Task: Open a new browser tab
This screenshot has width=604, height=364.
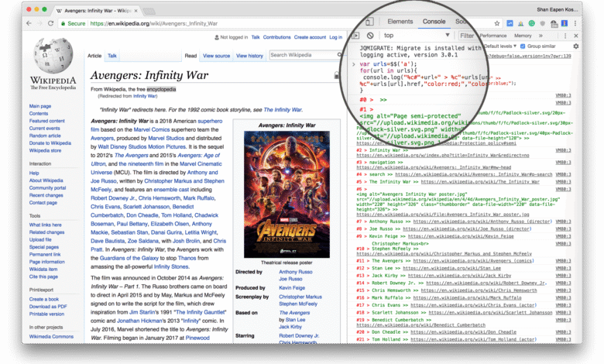Action: pyautogui.click(x=149, y=11)
